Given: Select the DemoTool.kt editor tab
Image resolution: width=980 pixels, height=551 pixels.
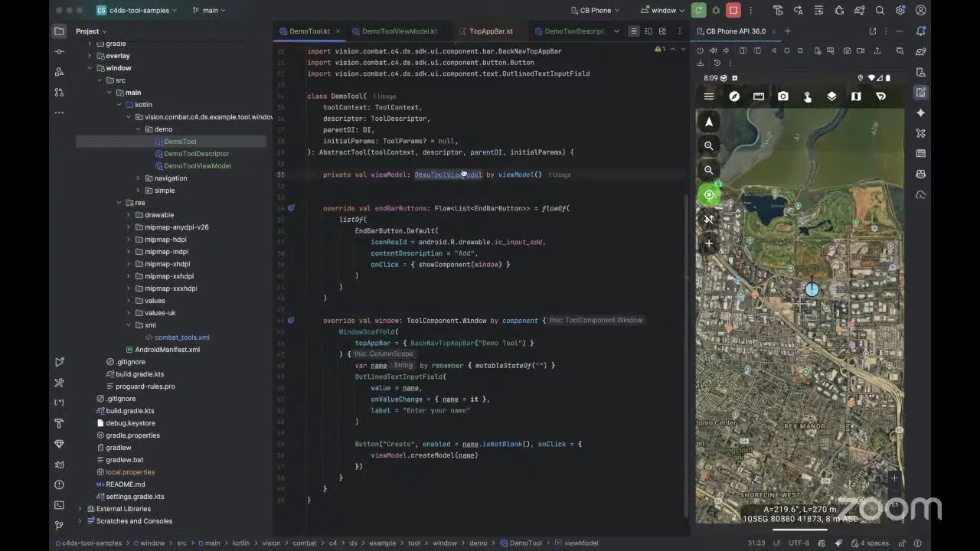Looking at the screenshot, I should pos(309,31).
